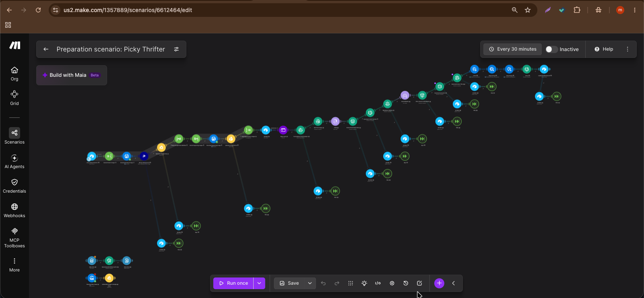Expand the Run once dropdown arrow
Screen dimensions: 644x298
pos(259,283)
